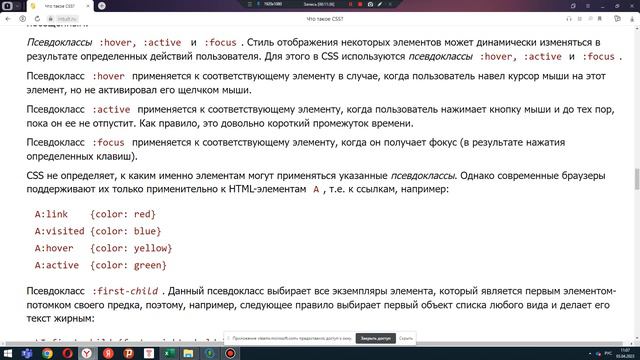Open the browser hamburger menu in title bar
Viewport: 640px width, 360px height.
[x=588, y=6]
